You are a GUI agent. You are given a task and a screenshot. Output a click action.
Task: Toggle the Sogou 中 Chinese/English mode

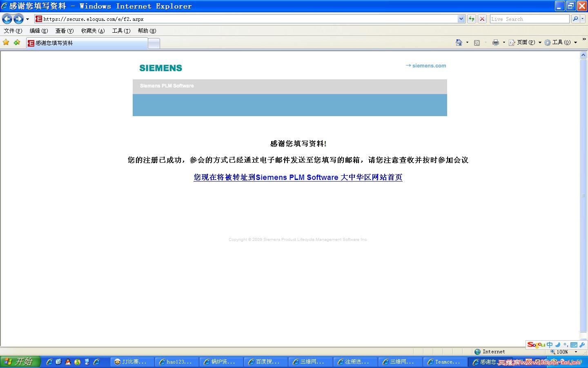pyautogui.click(x=550, y=345)
